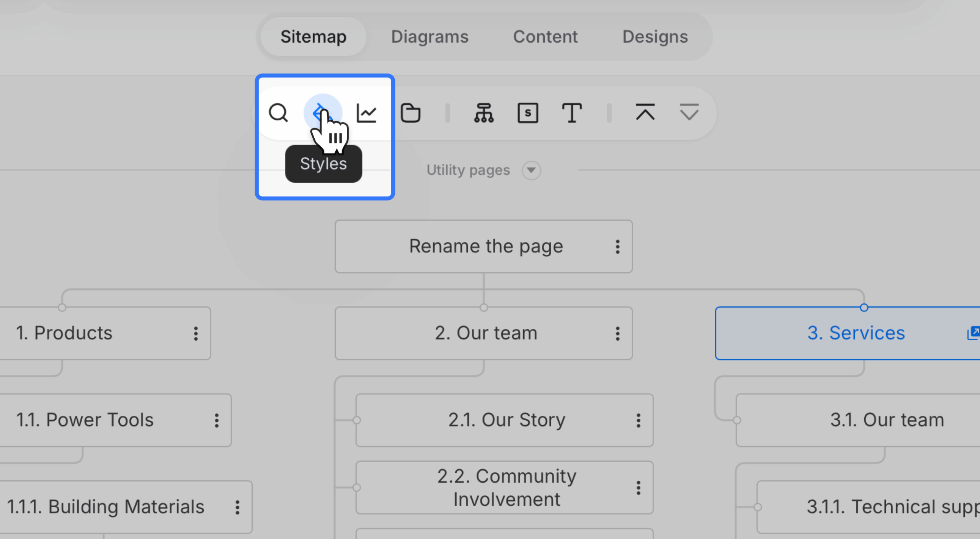Viewport: 980px width, 539px height.
Task: Open options menu for Rename the page
Action: click(x=617, y=247)
